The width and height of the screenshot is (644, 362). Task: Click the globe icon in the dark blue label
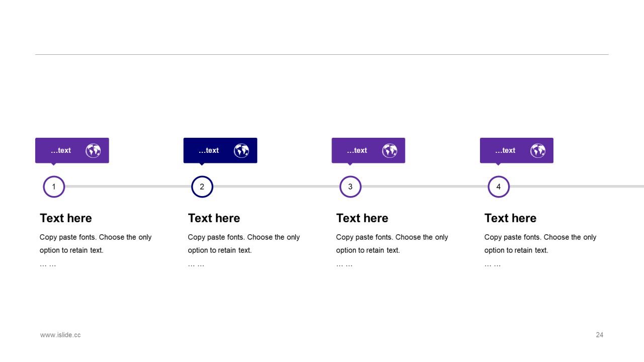242,150
